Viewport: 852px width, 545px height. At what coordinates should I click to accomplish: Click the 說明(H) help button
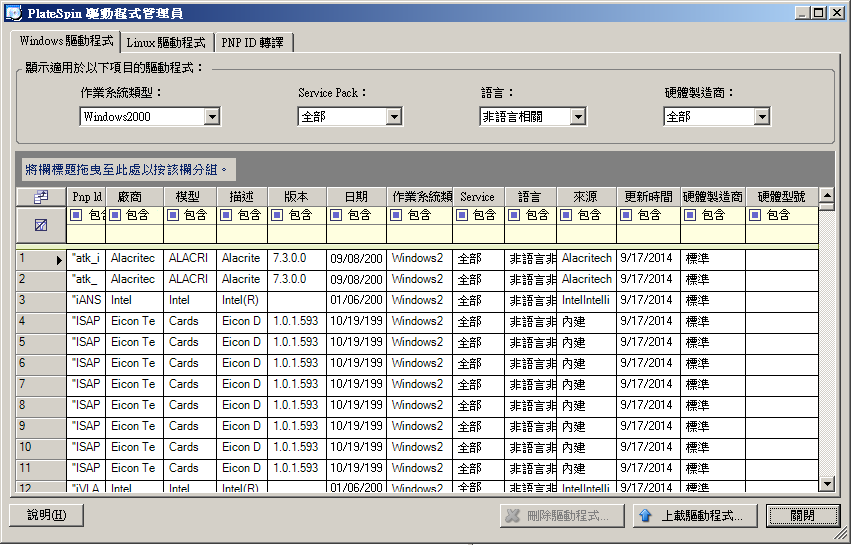tap(46, 515)
